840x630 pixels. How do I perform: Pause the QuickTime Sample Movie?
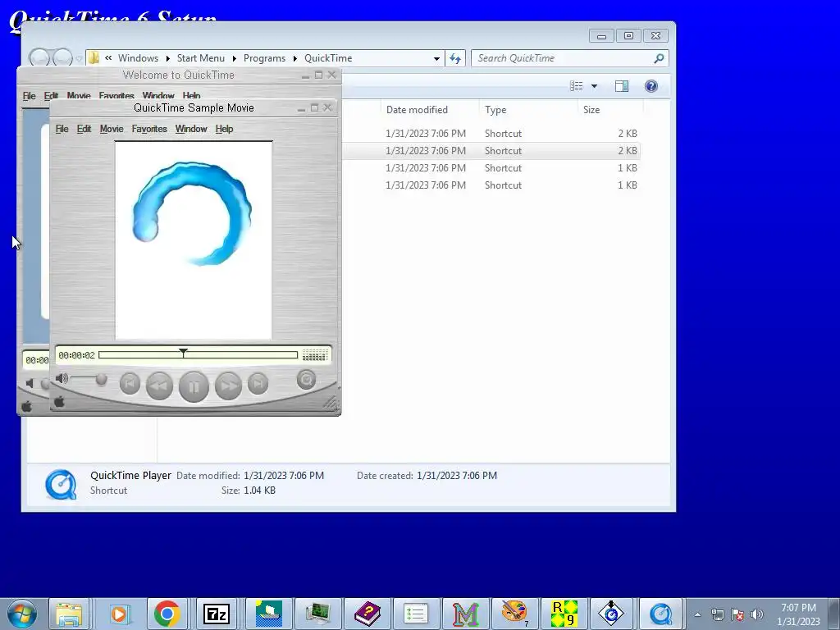pyautogui.click(x=194, y=386)
